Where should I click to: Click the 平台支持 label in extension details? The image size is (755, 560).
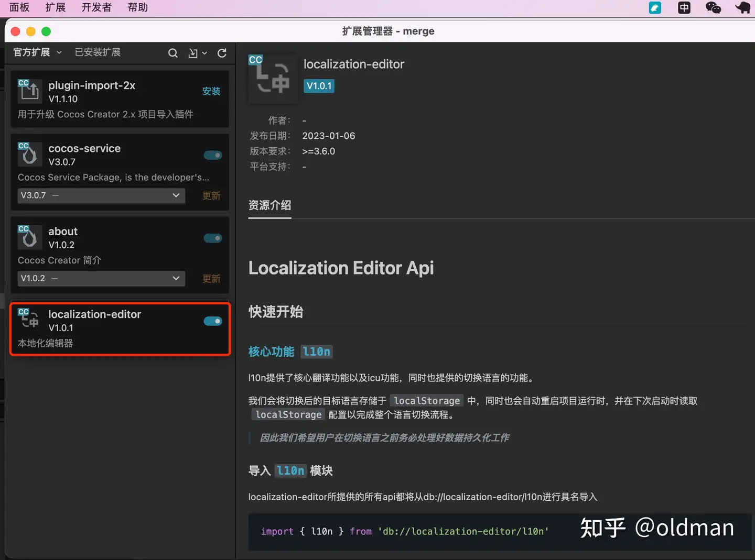point(270,167)
